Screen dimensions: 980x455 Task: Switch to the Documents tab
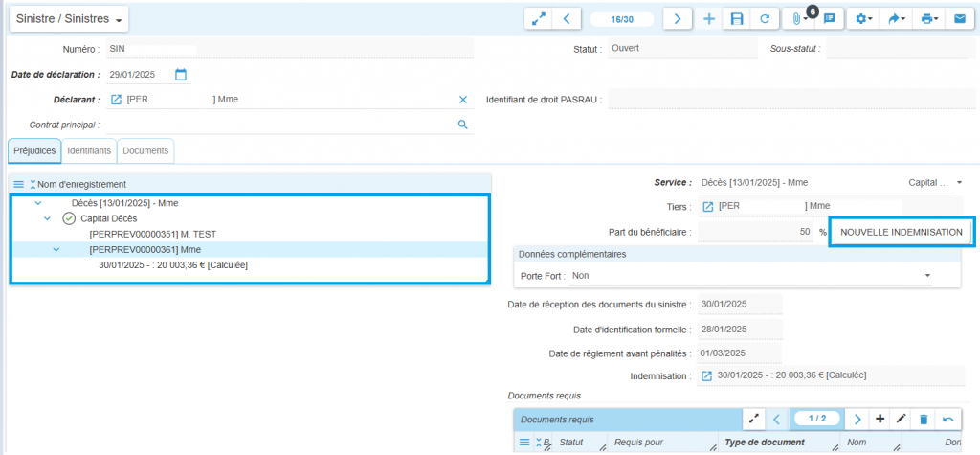145,150
